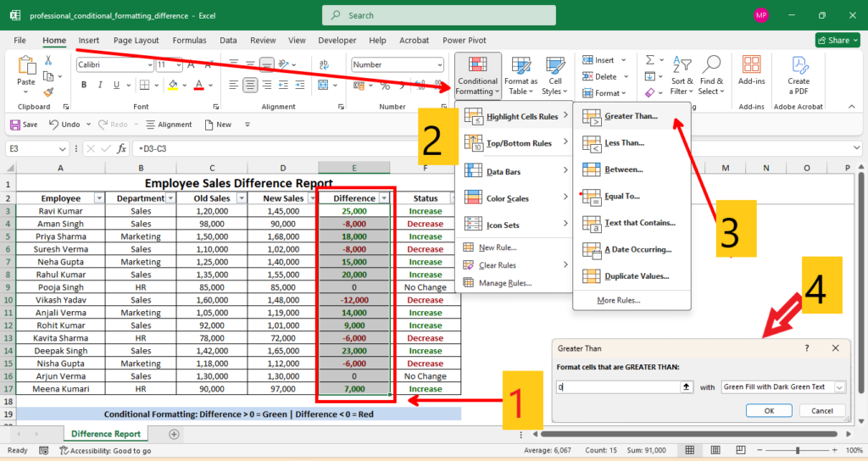Click the help question mark in Greater Than dialog
Viewport: 868px width, 461px height.
click(807, 348)
